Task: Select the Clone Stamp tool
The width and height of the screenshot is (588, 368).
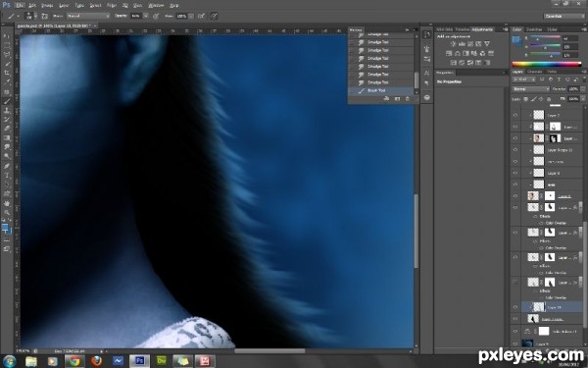Action: [7, 110]
